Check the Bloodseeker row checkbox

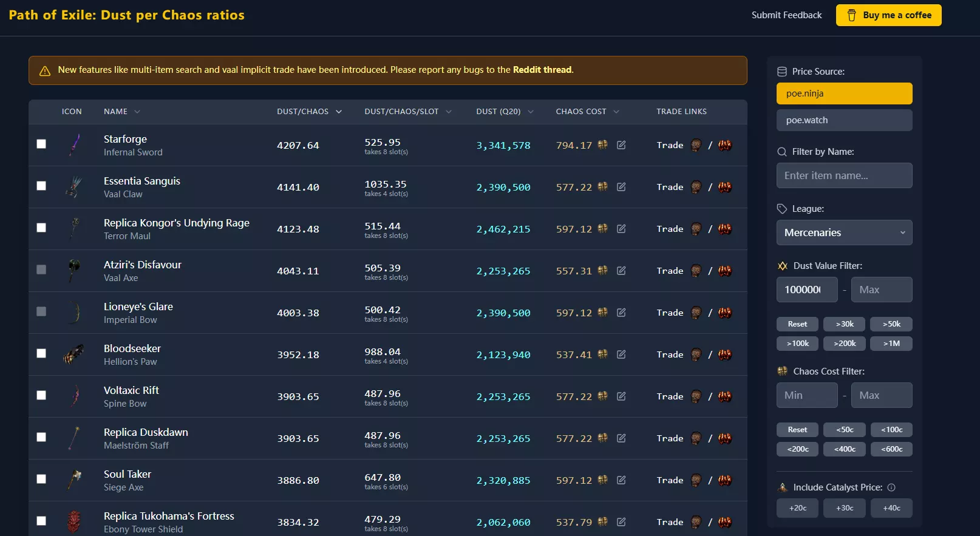point(41,353)
